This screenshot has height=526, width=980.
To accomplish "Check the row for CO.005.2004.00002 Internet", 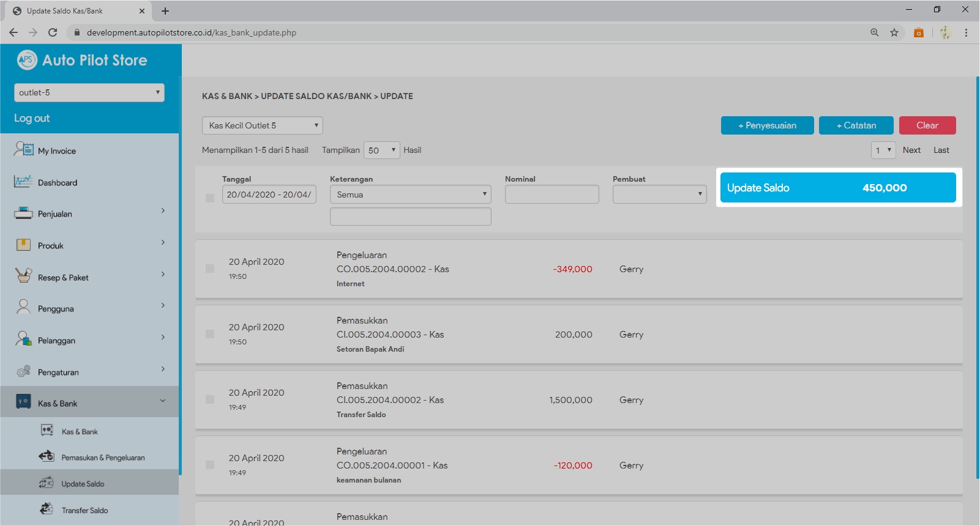I will point(210,269).
